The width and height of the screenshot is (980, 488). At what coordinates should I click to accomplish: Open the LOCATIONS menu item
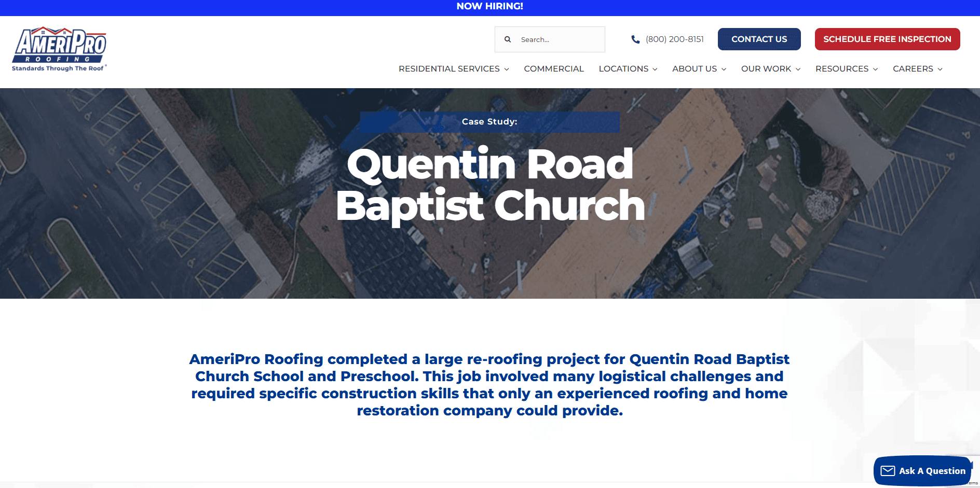click(623, 69)
